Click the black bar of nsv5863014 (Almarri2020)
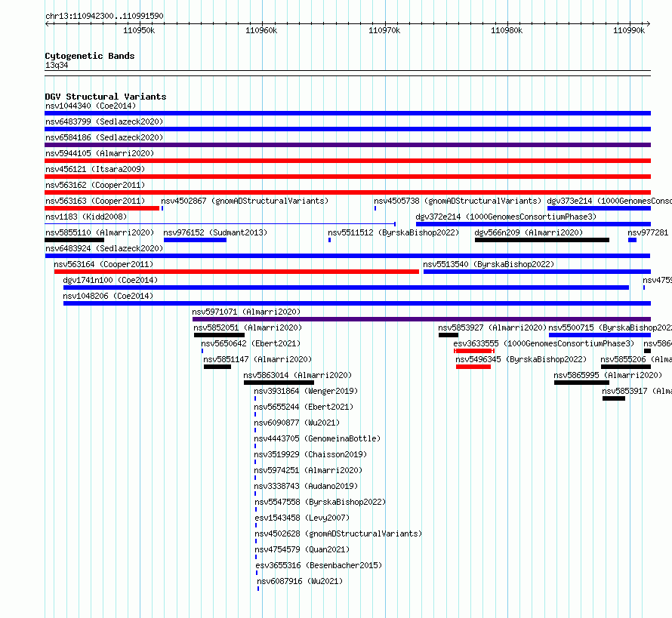This screenshot has width=672, height=618. click(x=279, y=383)
